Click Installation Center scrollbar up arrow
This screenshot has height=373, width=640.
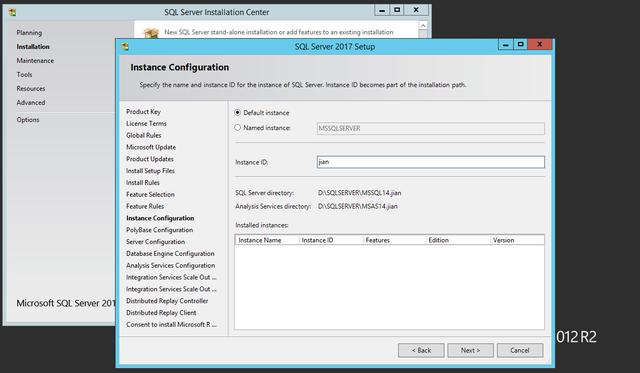tap(423, 26)
